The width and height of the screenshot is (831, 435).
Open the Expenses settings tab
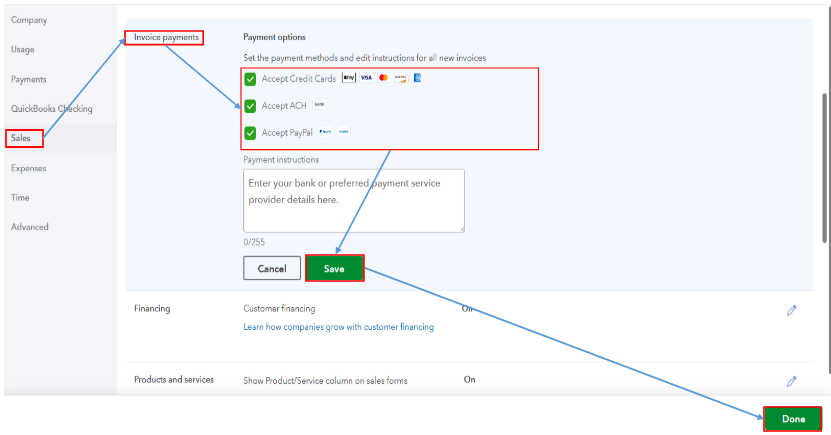click(29, 168)
